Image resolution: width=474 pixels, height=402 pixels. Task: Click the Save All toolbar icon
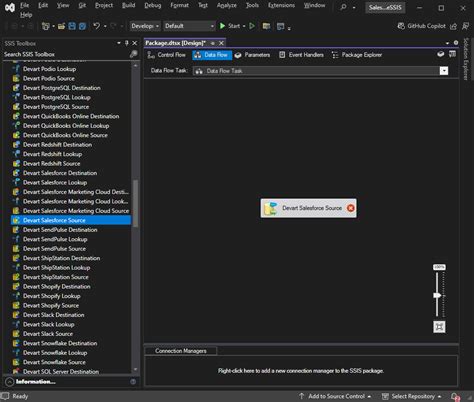[x=82, y=26]
